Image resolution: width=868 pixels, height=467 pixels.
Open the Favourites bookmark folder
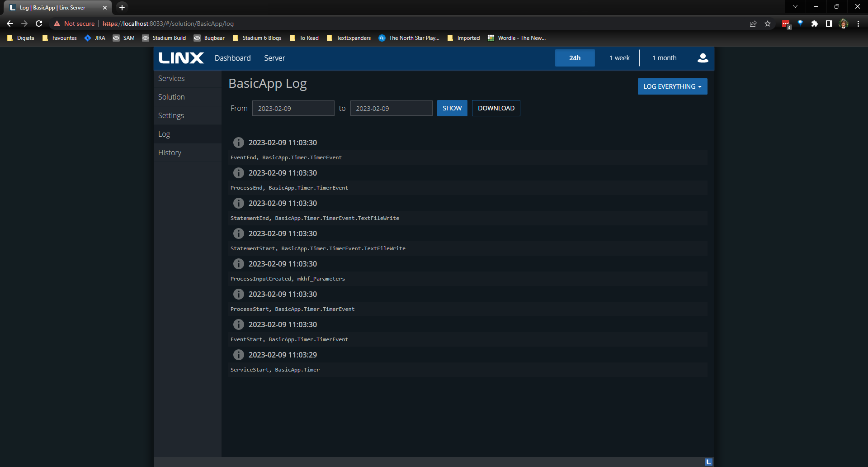59,38
